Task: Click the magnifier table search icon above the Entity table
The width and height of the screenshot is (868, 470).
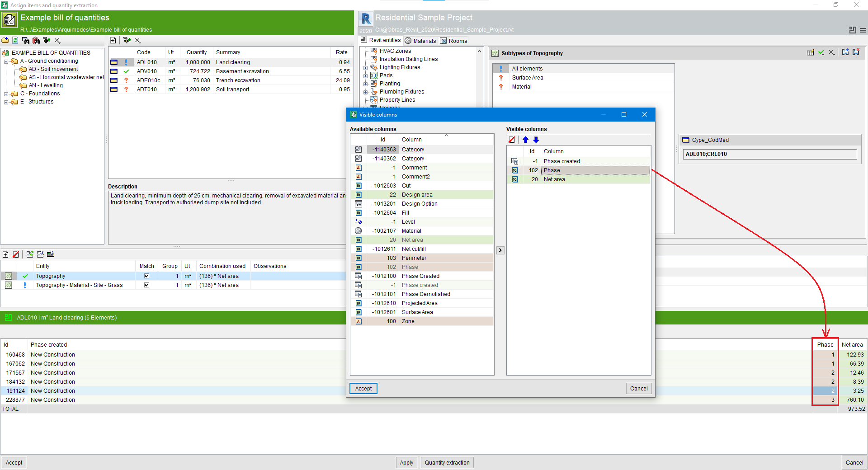Action: click(x=51, y=254)
